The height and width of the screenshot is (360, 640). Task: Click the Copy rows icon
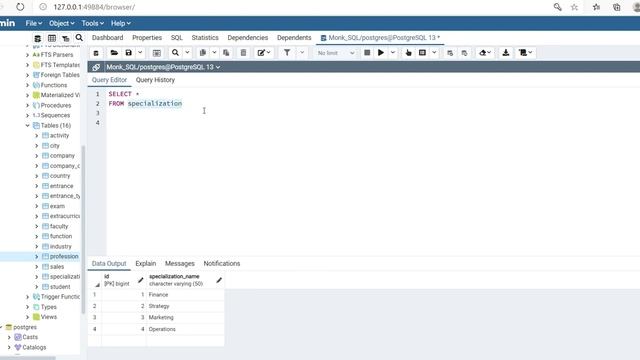[202, 53]
